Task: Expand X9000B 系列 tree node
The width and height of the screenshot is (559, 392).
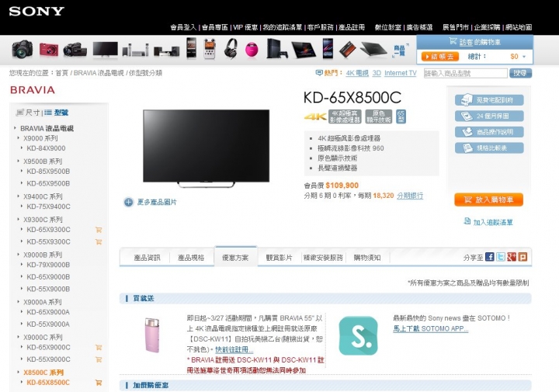Action: tap(19, 255)
